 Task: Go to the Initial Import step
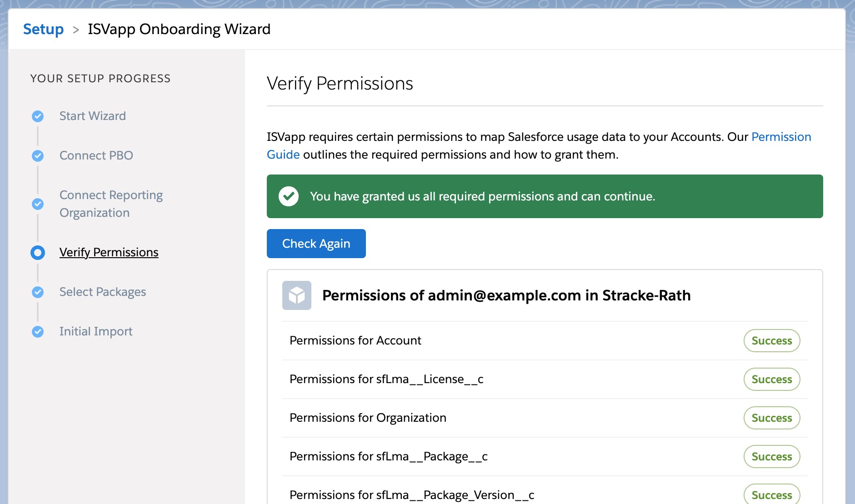pyautogui.click(x=96, y=331)
